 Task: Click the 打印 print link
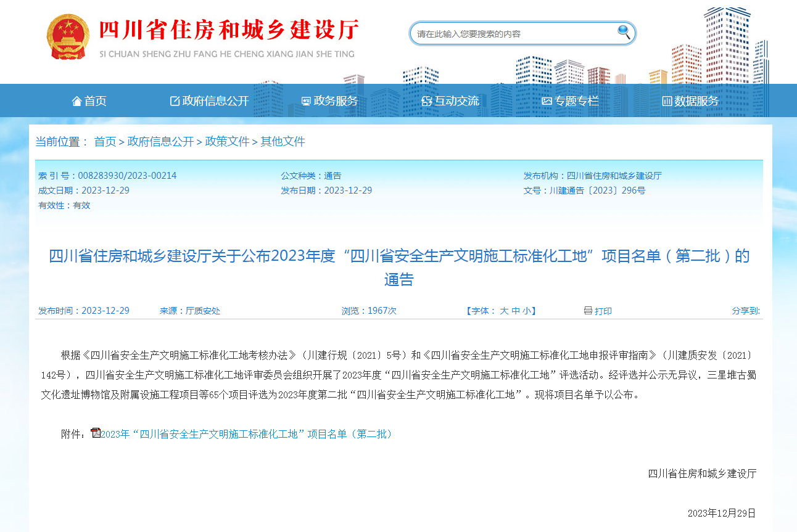603,311
